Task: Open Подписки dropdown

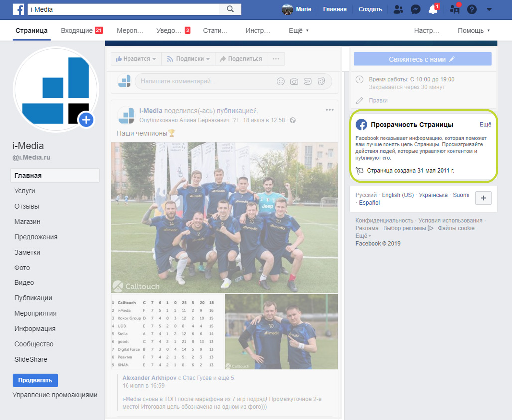Action: pos(188,59)
